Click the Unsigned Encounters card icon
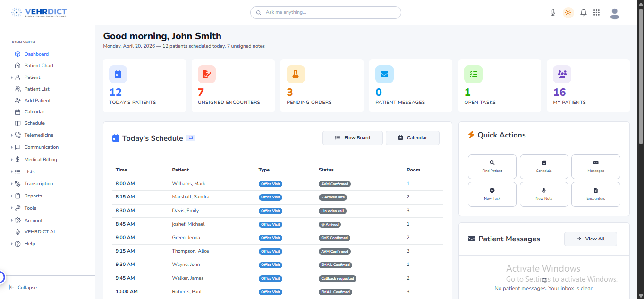644x299 pixels. pyautogui.click(x=207, y=74)
